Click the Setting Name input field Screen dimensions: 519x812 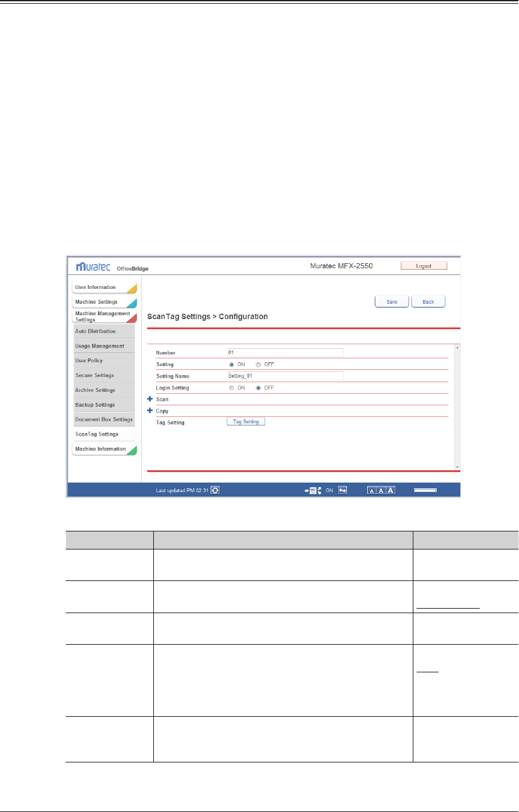[x=285, y=376]
